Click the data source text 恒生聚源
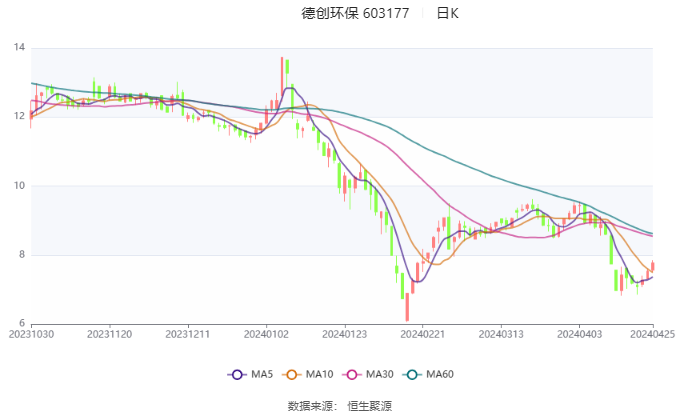680x413 pixels. tap(369, 405)
